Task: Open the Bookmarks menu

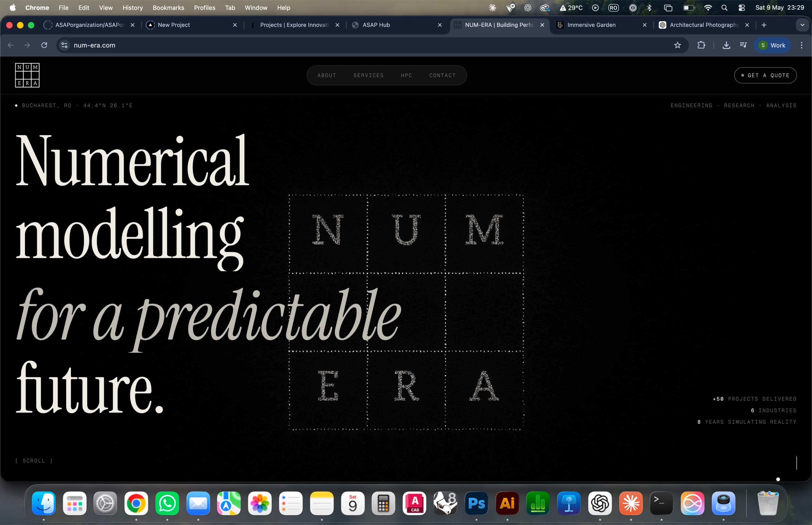Action: click(168, 8)
